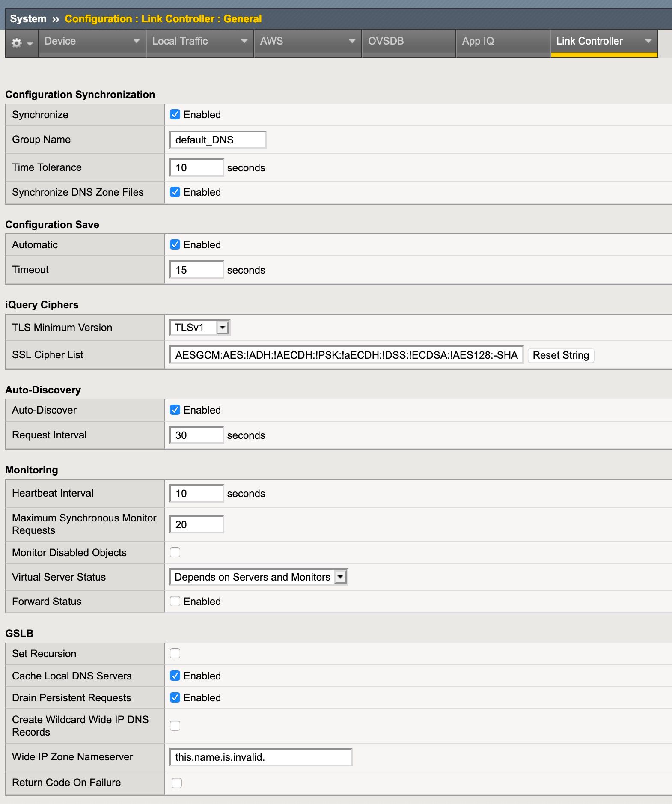Check the Set Recursion checkbox
Screen dimensions: 672x804
tap(175, 654)
